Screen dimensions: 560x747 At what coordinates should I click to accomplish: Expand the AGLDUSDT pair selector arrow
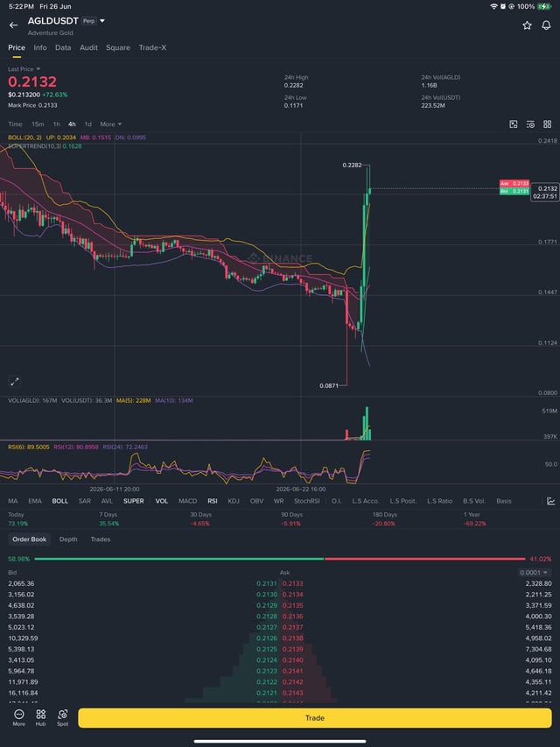(x=102, y=21)
